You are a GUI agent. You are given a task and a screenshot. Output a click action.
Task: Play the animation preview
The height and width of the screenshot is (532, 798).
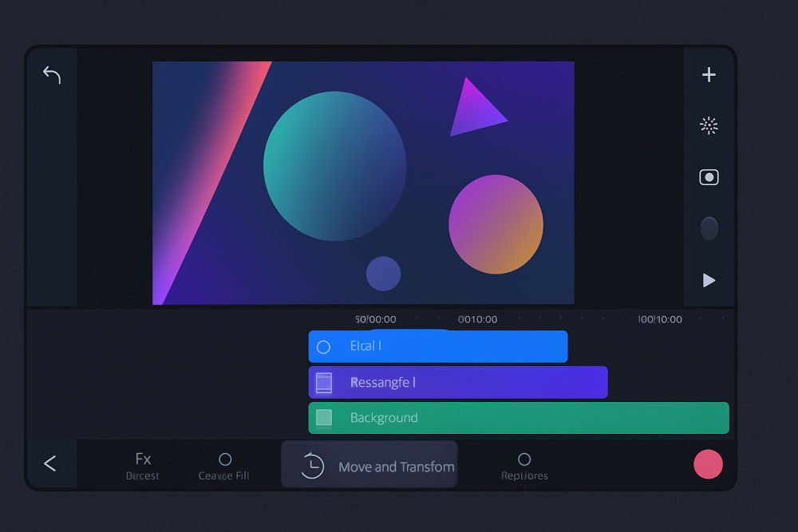709,280
